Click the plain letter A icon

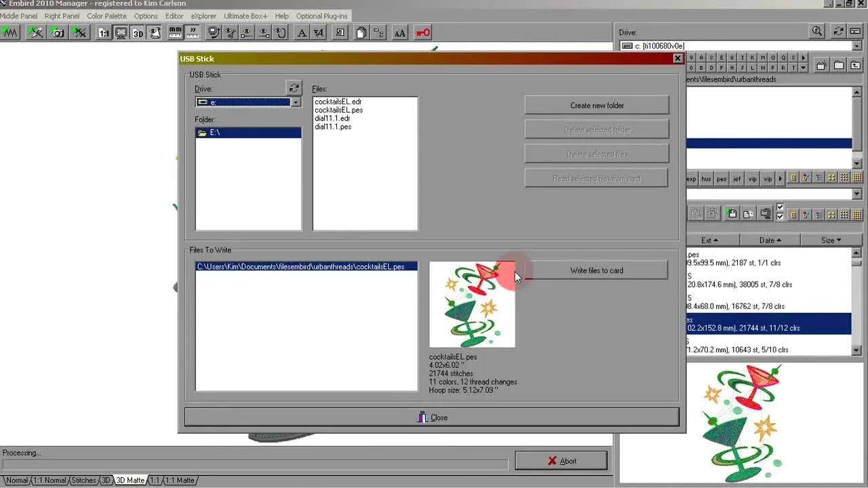tap(302, 33)
